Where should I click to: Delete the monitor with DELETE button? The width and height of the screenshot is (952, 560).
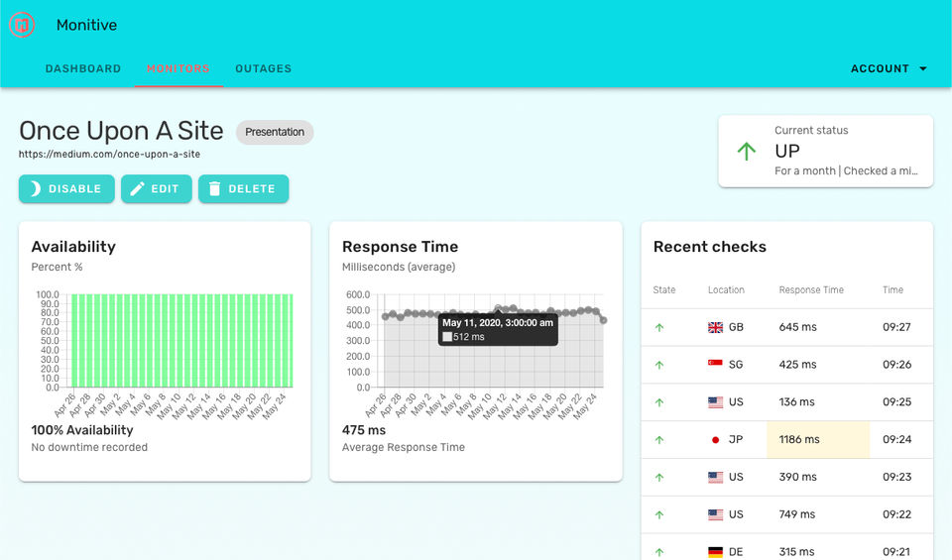coord(244,188)
